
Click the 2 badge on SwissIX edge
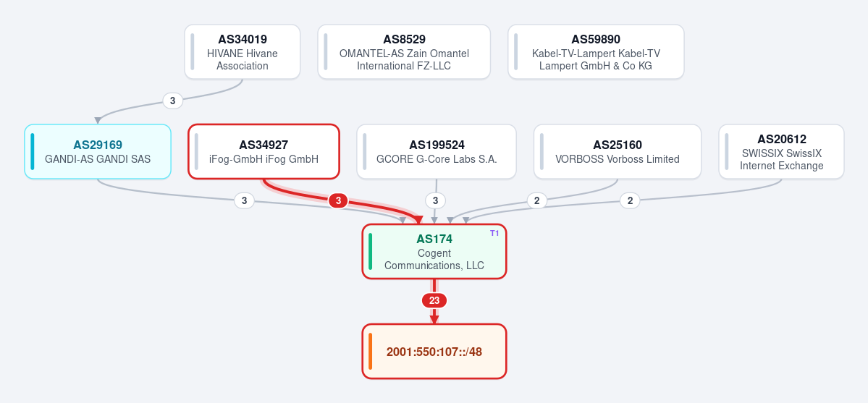[630, 200]
